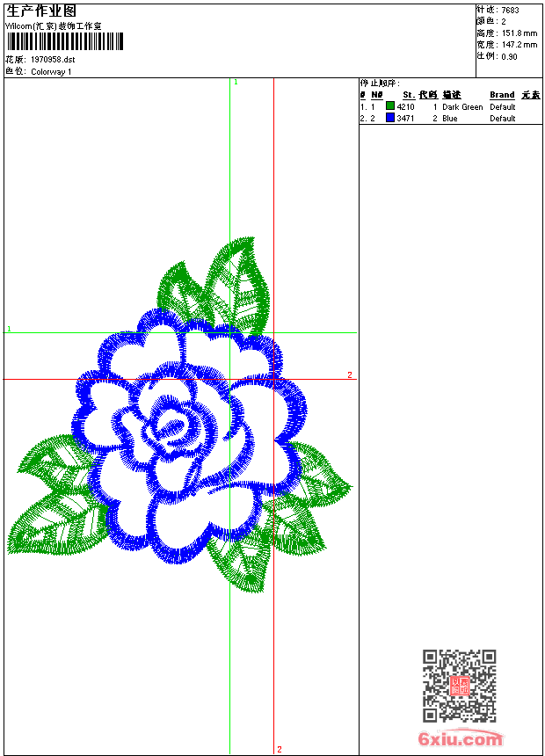Viewport: 545px width, 756px height.
Task: Click the St. column header
Action: tap(408, 95)
